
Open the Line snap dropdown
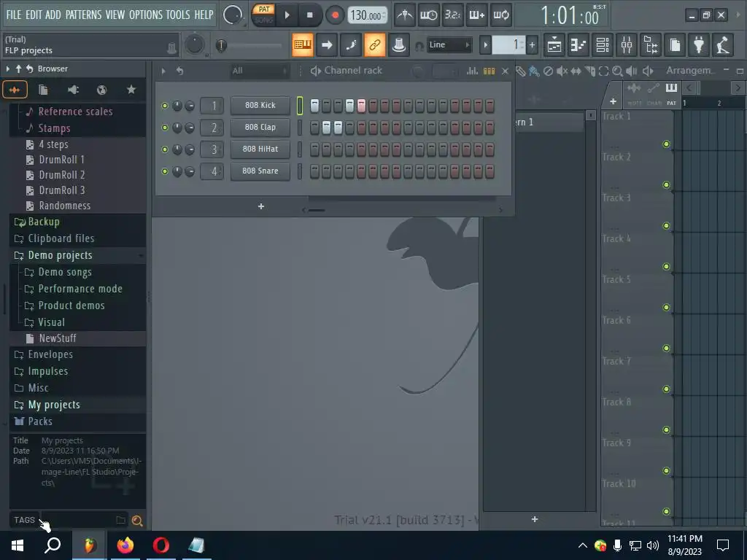pyautogui.click(x=449, y=44)
